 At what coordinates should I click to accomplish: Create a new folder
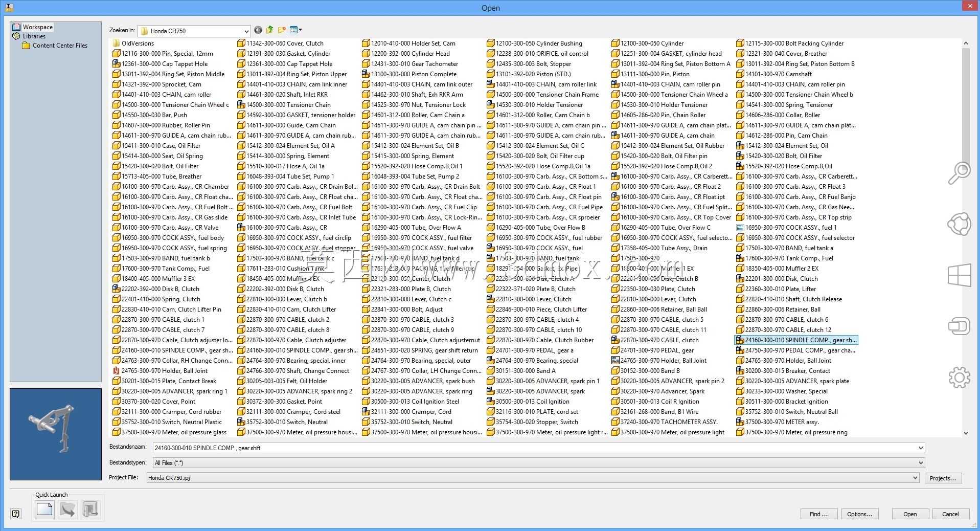tap(282, 30)
